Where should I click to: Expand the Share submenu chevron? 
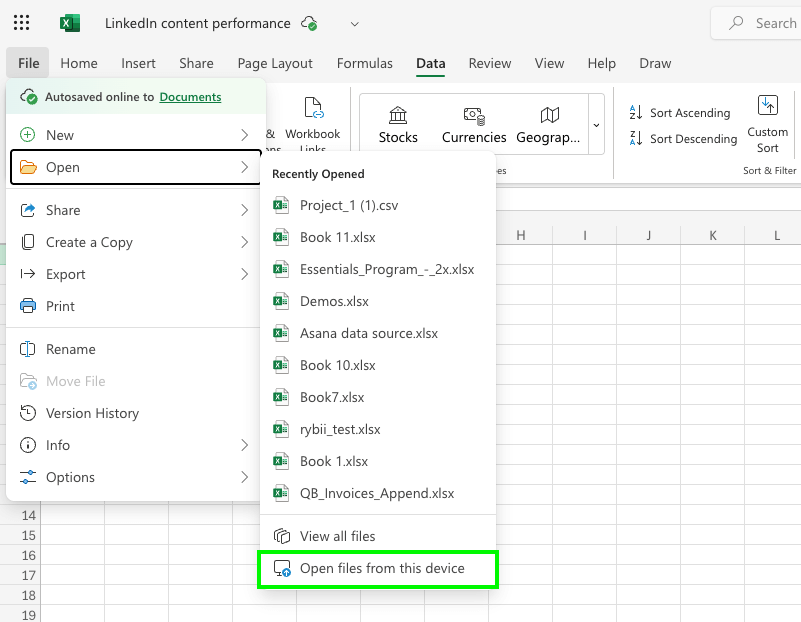coord(245,210)
